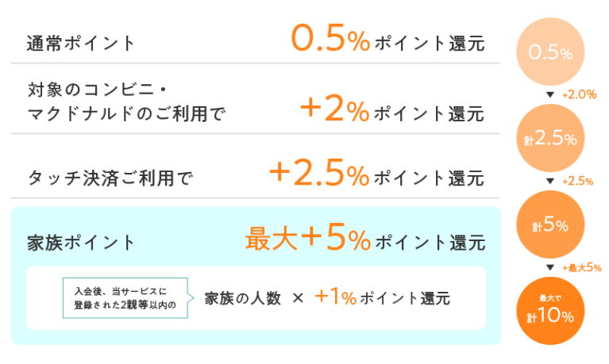609x364 pixels.
Task: Click the +1% ポイント還元 text
Action: coord(382,297)
